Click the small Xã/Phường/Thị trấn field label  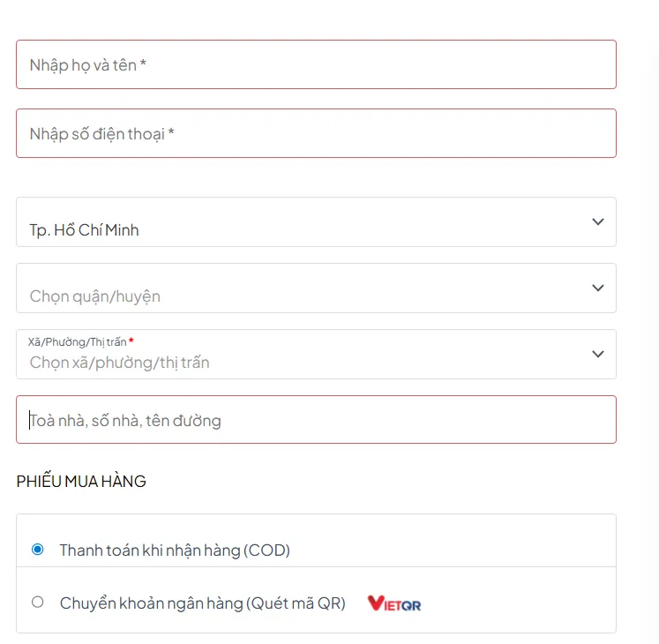(x=77, y=341)
